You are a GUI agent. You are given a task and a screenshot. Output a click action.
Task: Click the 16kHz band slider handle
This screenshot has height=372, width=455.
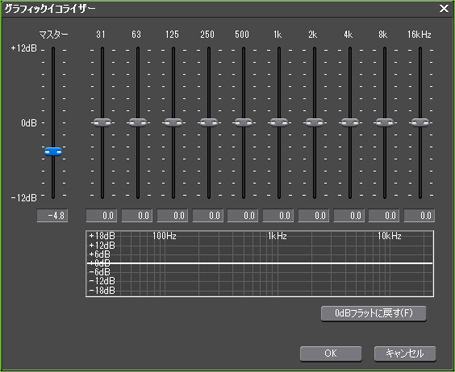[x=420, y=122]
